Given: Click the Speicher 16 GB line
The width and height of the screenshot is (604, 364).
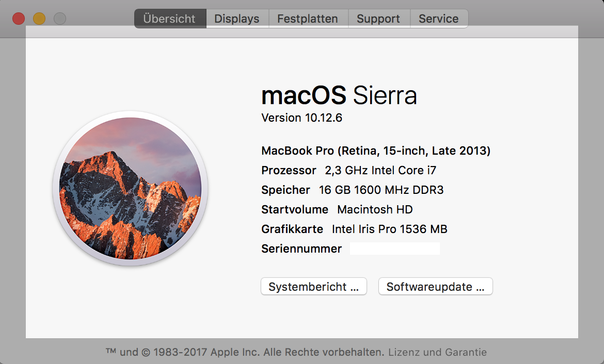Looking at the screenshot, I should tap(353, 190).
